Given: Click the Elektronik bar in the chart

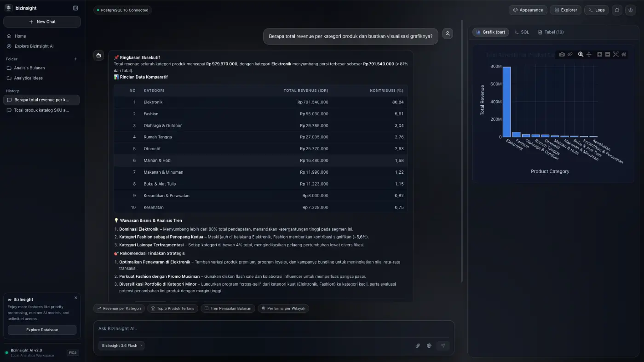Looking at the screenshot, I should [x=506, y=102].
